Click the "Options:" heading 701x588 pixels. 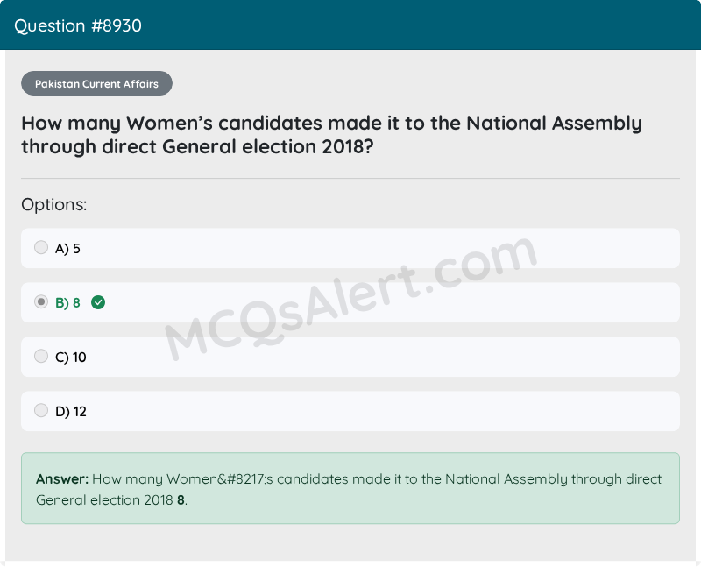54,205
